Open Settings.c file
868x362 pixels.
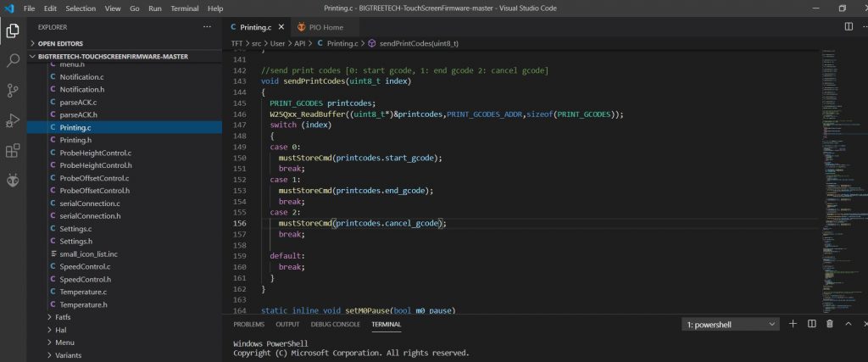(x=125, y=229)
